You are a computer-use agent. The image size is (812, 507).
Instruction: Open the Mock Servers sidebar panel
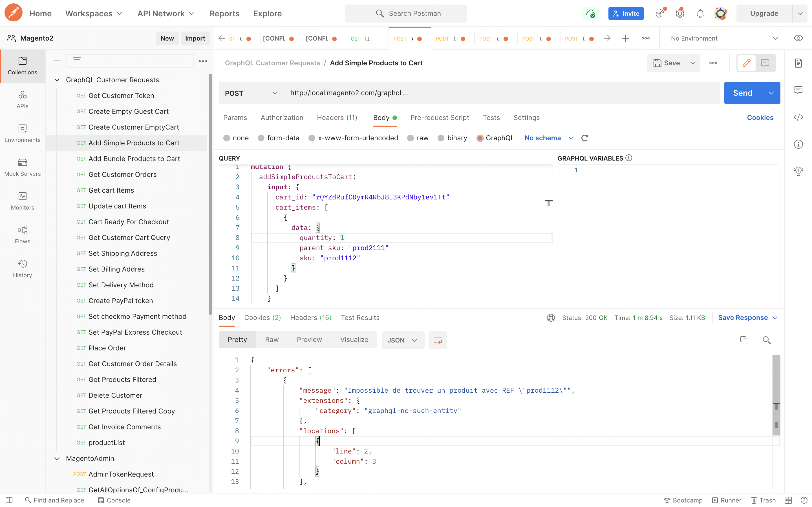pyautogui.click(x=23, y=167)
